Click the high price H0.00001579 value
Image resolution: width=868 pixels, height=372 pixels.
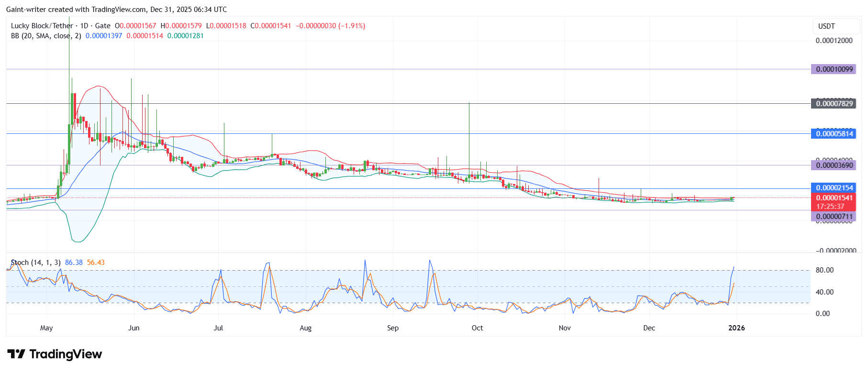pos(181,26)
